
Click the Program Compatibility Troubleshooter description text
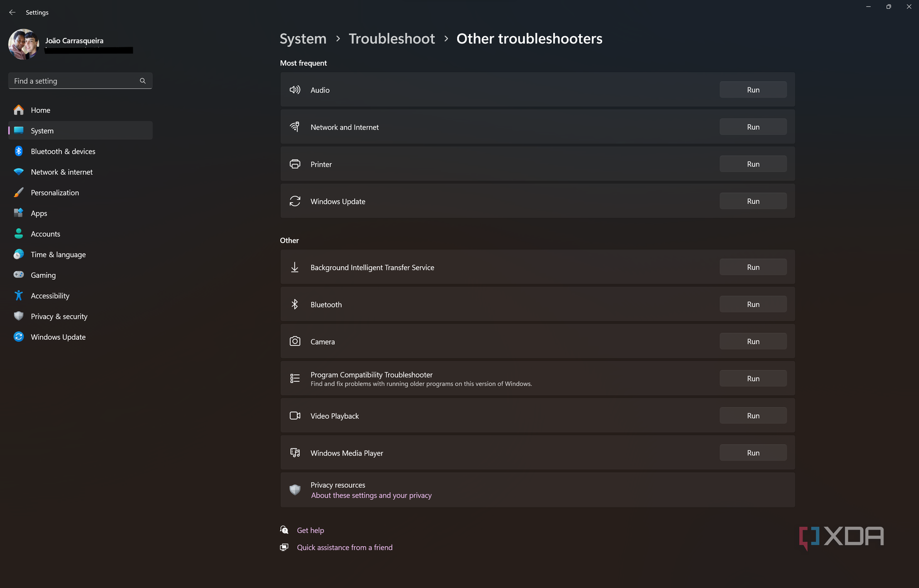click(421, 384)
